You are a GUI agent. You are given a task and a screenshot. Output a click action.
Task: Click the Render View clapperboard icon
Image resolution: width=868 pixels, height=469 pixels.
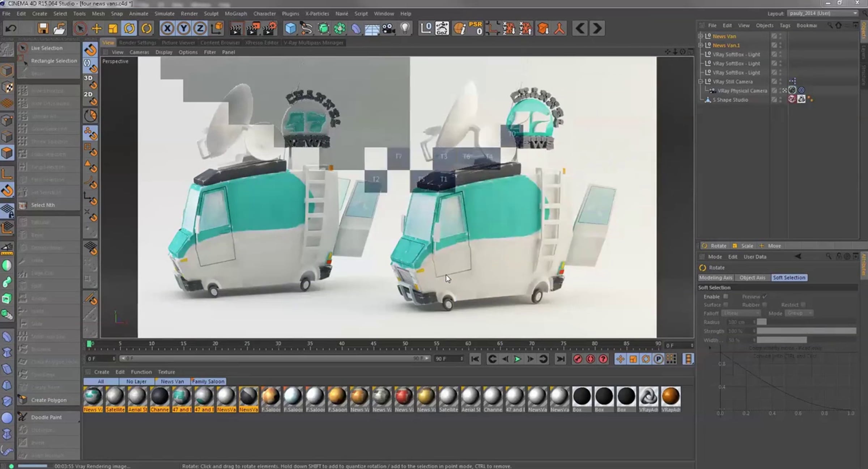[x=235, y=29]
